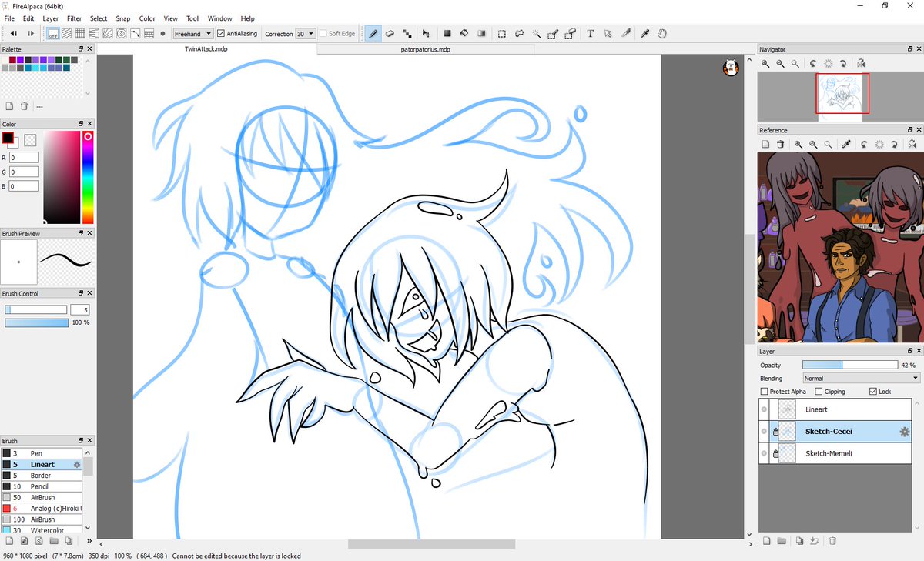The image size is (924, 561).
Task: Click the hue strip in Color panel
Action: (x=88, y=177)
